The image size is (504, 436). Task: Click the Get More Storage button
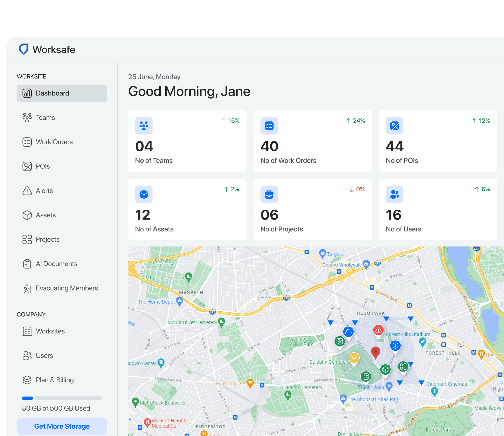[x=62, y=426]
